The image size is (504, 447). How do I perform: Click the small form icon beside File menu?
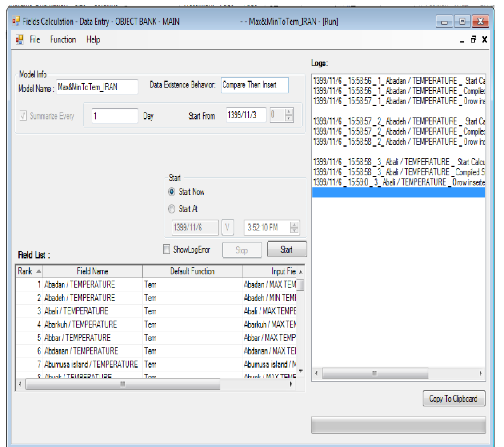(19, 39)
